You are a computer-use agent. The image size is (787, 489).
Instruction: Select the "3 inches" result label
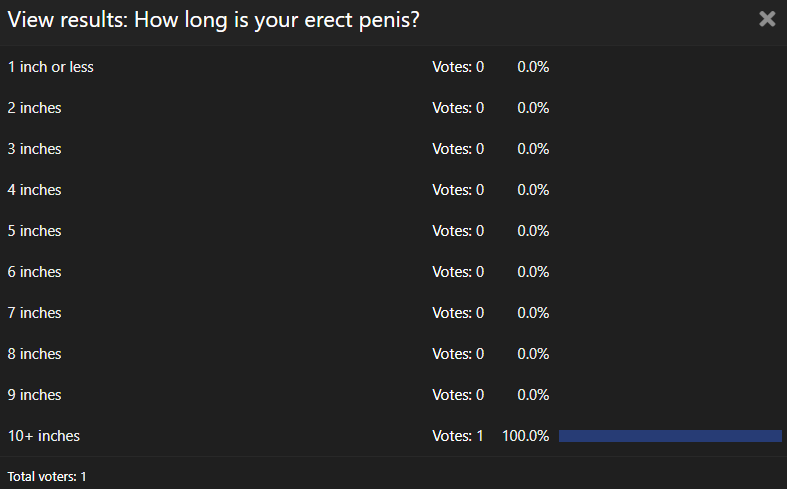coord(34,149)
